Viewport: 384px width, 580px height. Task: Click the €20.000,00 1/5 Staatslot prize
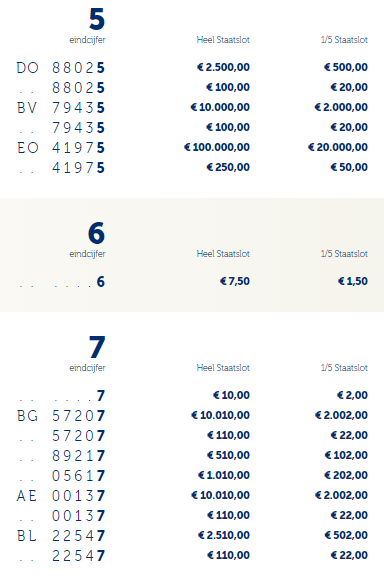click(x=338, y=147)
